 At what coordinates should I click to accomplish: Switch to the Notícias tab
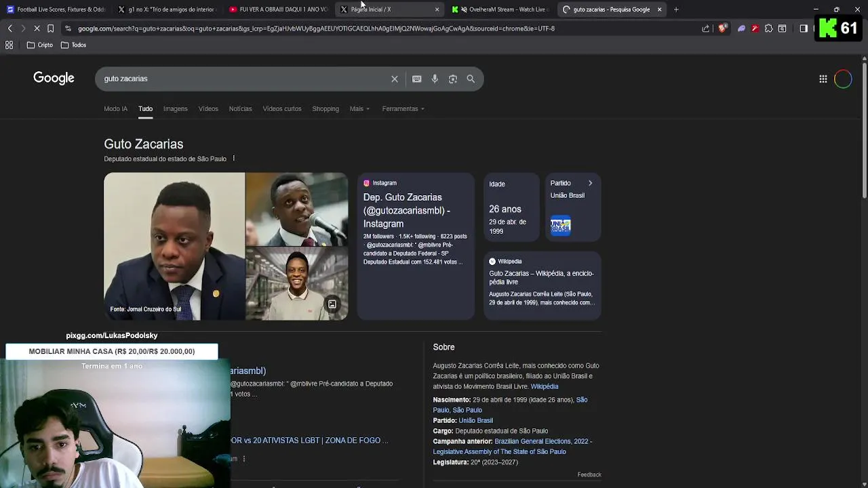tap(240, 108)
